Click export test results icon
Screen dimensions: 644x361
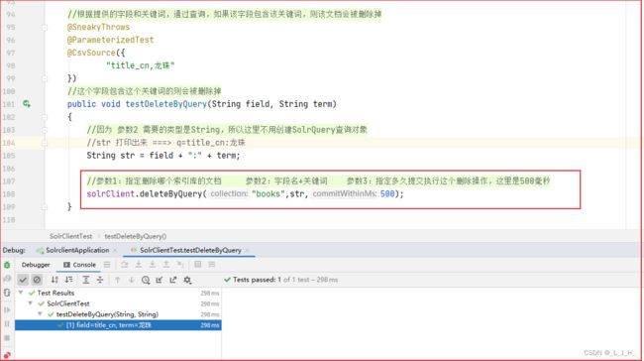173,280
